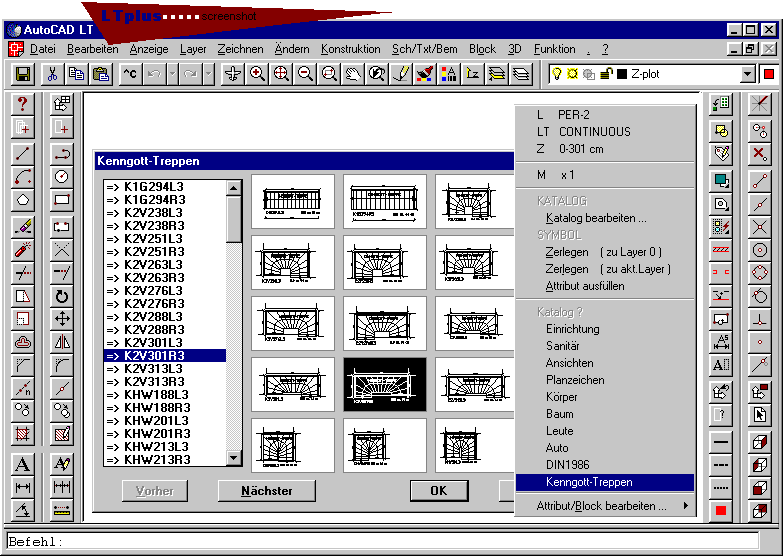Expand the Attribut/Block bearbeiten submenu
Viewport: 783px width, 556px height.
605,506
